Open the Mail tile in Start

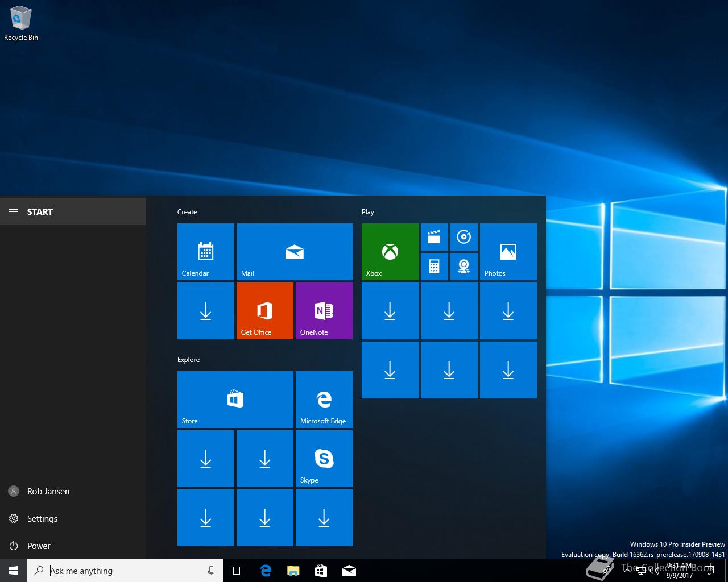[295, 252]
